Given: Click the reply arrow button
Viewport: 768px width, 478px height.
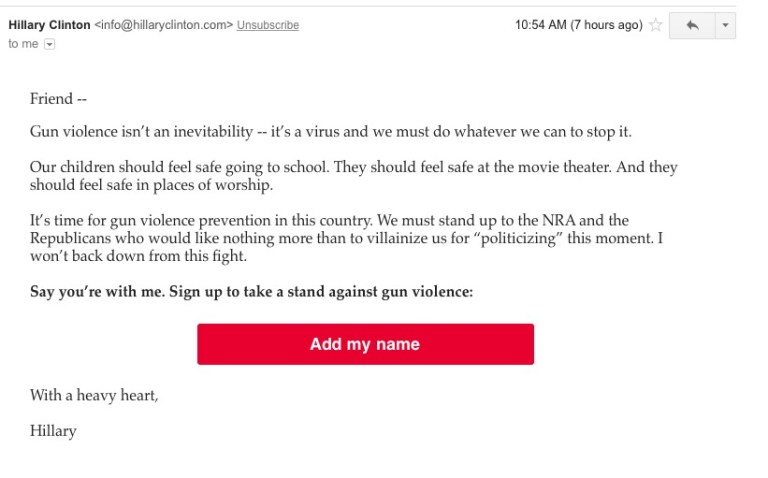Looking at the screenshot, I should point(692,25).
